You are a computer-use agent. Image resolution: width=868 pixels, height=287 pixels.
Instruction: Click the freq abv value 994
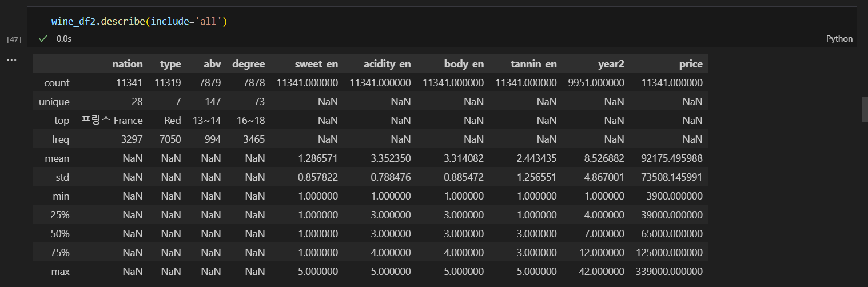click(x=213, y=139)
